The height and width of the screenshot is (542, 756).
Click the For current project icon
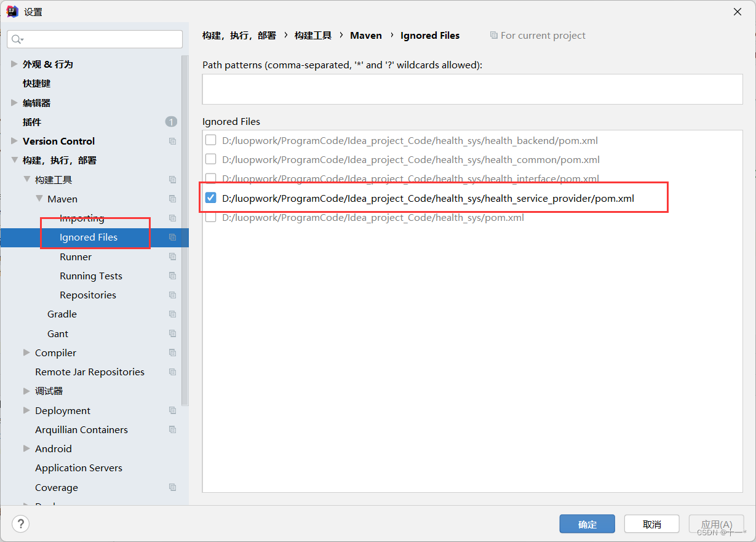click(493, 36)
